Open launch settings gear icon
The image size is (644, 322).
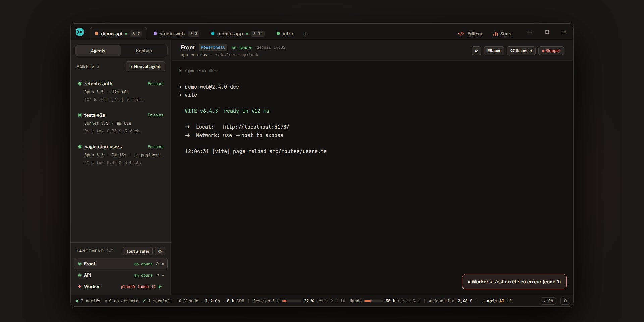click(160, 251)
